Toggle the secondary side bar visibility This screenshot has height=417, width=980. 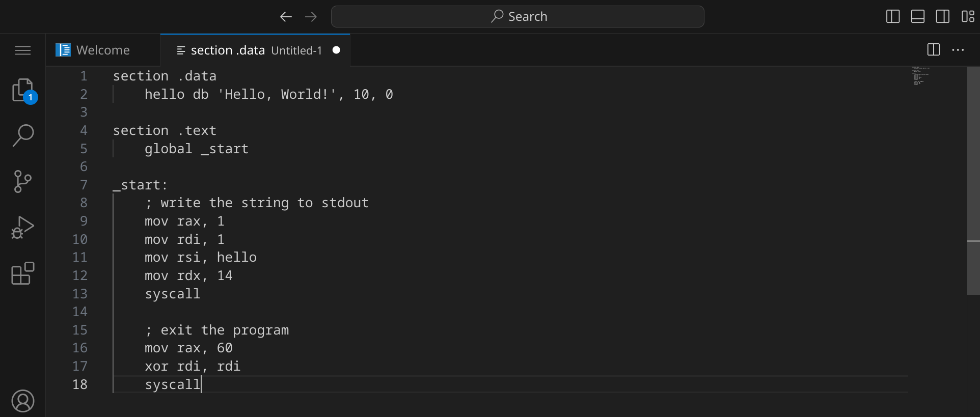coord(943,17)
